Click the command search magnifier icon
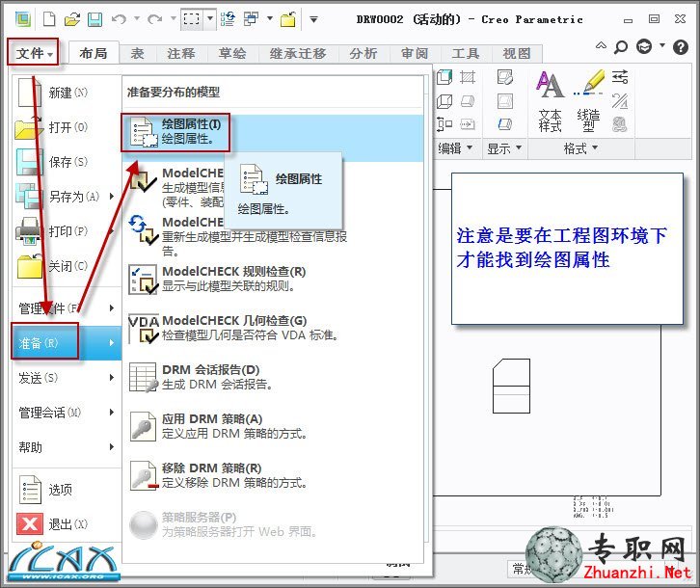 click(x=621, y=46)
